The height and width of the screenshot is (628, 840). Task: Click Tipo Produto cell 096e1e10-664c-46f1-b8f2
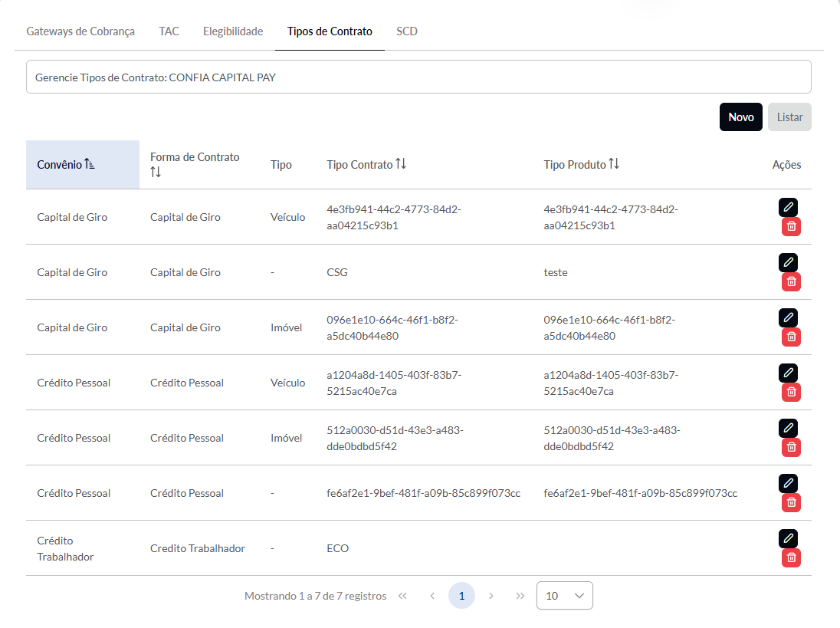tap(609, 327)
